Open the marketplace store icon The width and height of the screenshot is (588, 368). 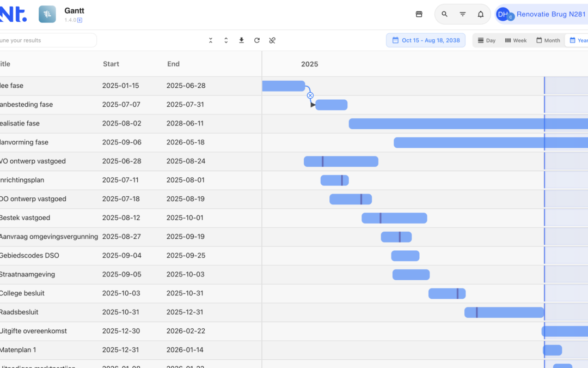click(x=419, y=14)
